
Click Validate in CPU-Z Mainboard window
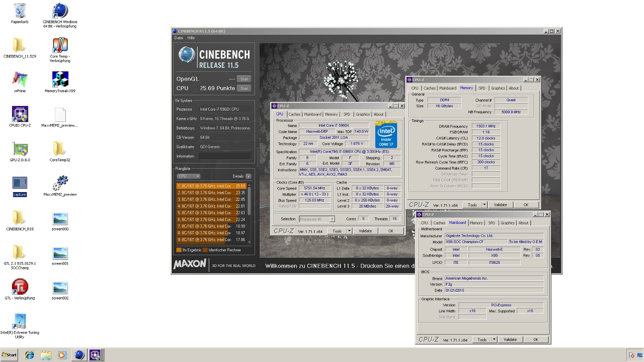pyautogui.click(x=510, y=340)
